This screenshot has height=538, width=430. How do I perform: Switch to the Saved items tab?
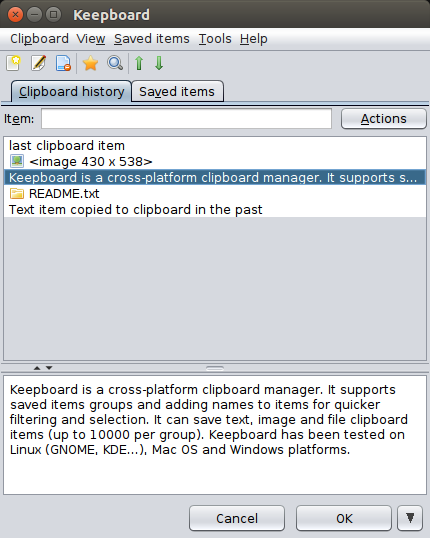pyautogui.click(x=177, y=92)
